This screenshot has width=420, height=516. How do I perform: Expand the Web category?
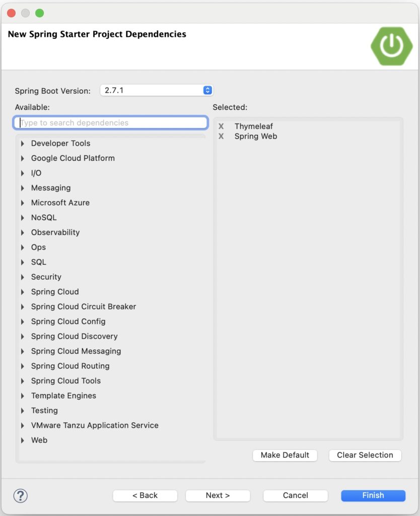[x=23, y=440]
